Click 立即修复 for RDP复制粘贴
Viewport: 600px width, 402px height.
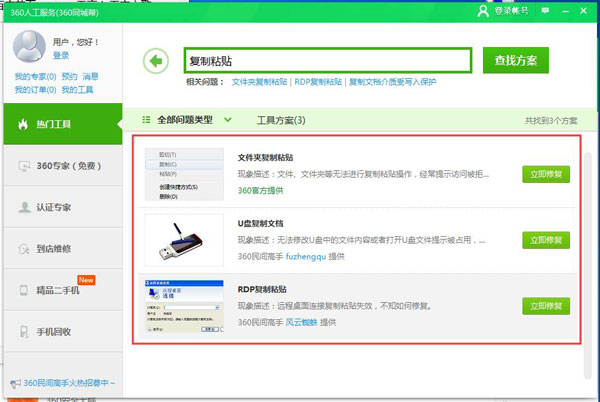(x=546, y=306)
